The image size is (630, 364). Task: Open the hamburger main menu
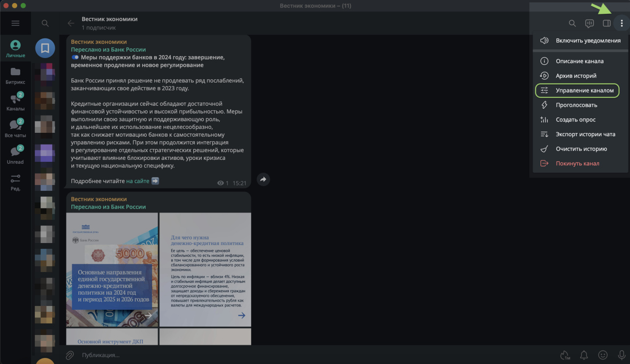click(x=15, y=23)
